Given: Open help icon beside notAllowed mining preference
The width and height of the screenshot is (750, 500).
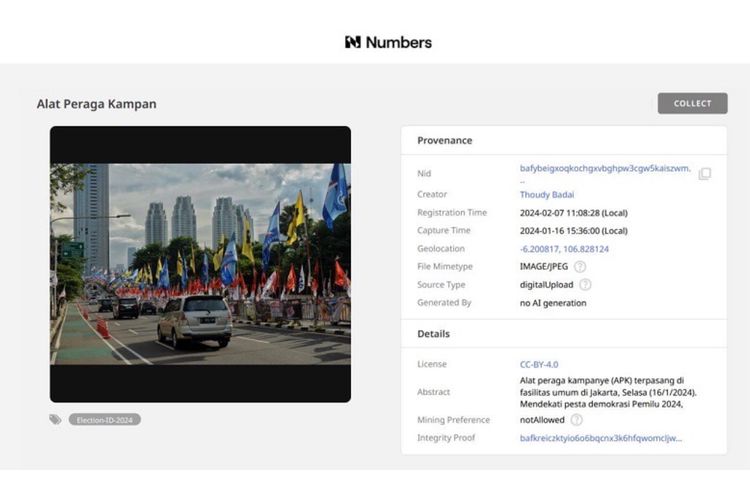Looking at the screenshot, I should pyautogui.click(x=576, y=420).
